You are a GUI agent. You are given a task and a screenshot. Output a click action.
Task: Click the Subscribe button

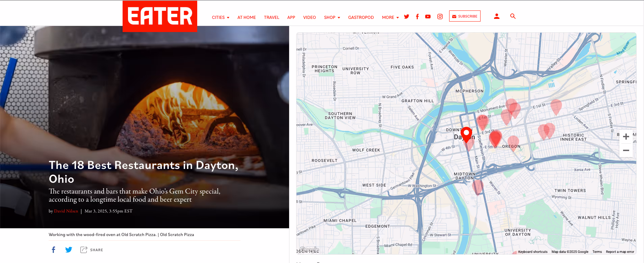point(465,16)
